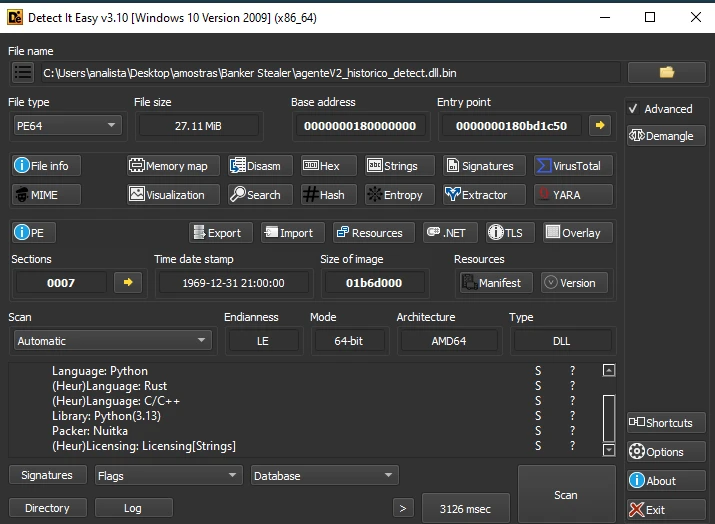Open the Database dropdown

pos(324,476)
